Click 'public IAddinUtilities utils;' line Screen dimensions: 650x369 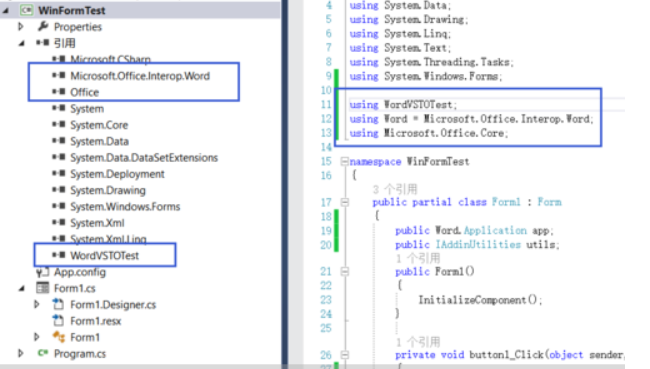(477, 245)
